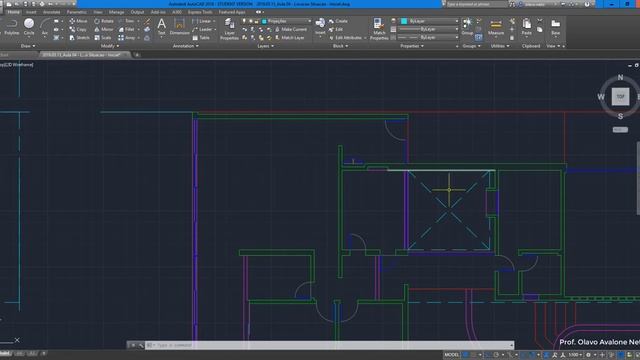Click the N compass direction on ViewCube
This screenshot has height=360, width=640.
pyautogui.click(x=620, y=77)
